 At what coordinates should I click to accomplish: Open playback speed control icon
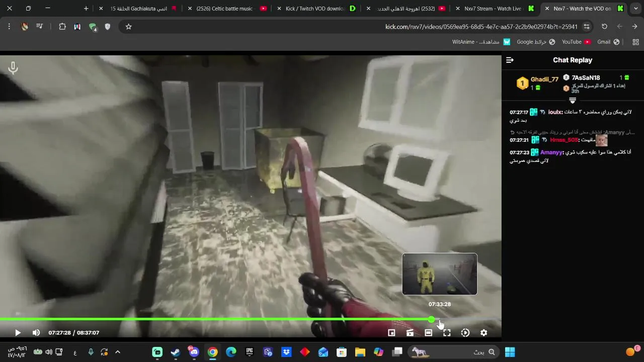pyautogui.click(x=465, y=333)
